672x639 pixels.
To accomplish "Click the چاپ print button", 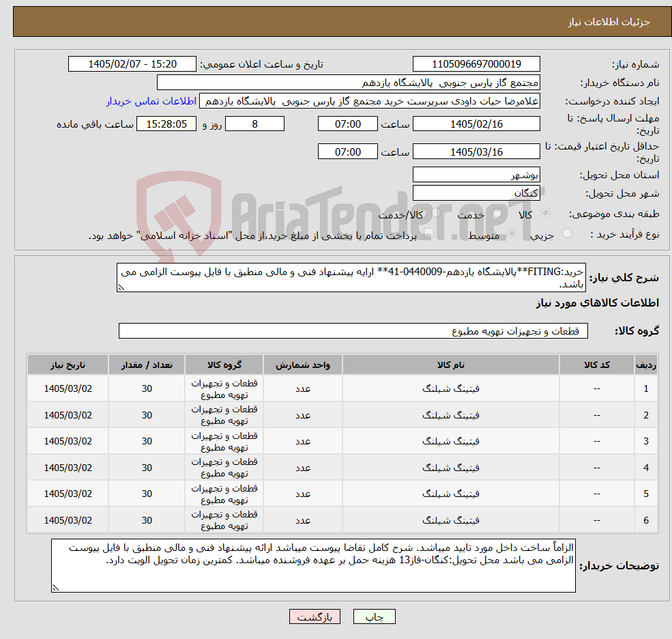I will pos(374,616).
